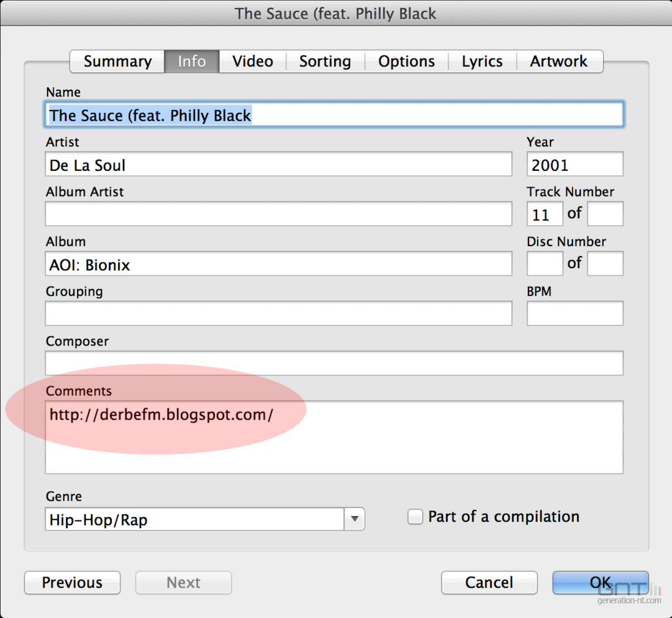Click the BPM field
The height and width of the screenshot is (618, 672).
[x=575, y=313]
